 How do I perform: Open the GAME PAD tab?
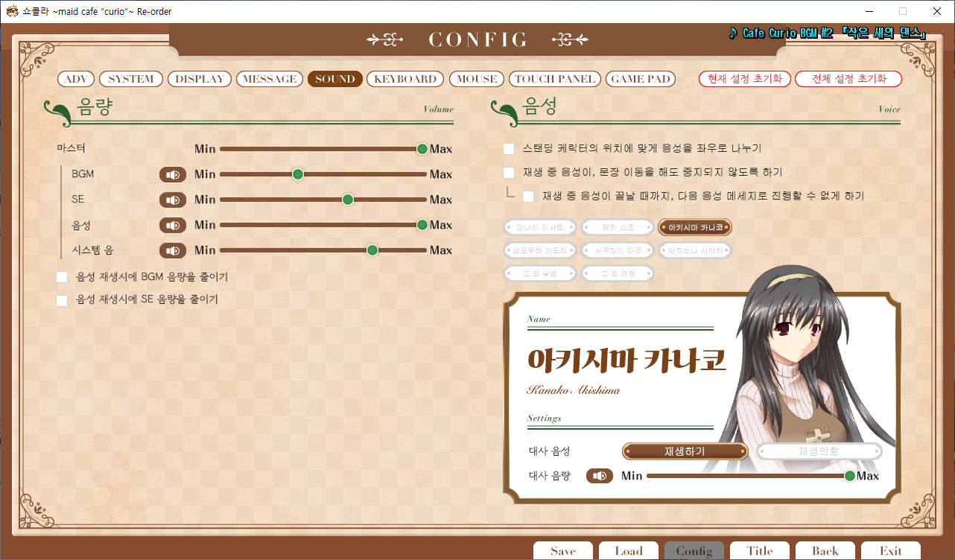click(641, 79)
